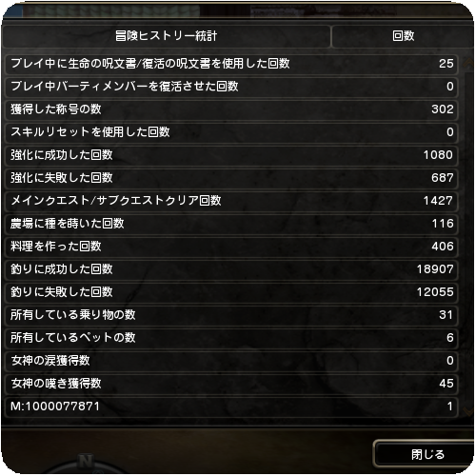476x476 pixels.
Task: Select the 強化に成功した回数 row
Action: [x=231, y=155]
